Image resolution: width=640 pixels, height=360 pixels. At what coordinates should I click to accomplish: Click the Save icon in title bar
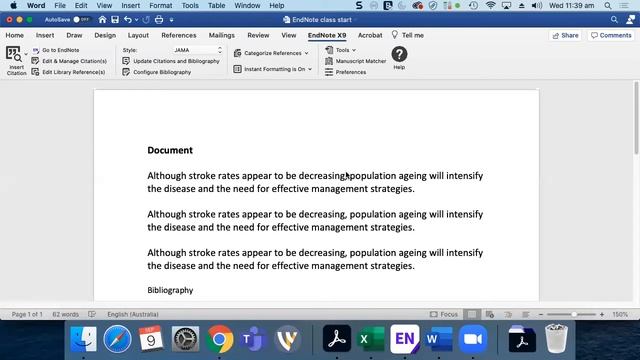coord(115,20)
